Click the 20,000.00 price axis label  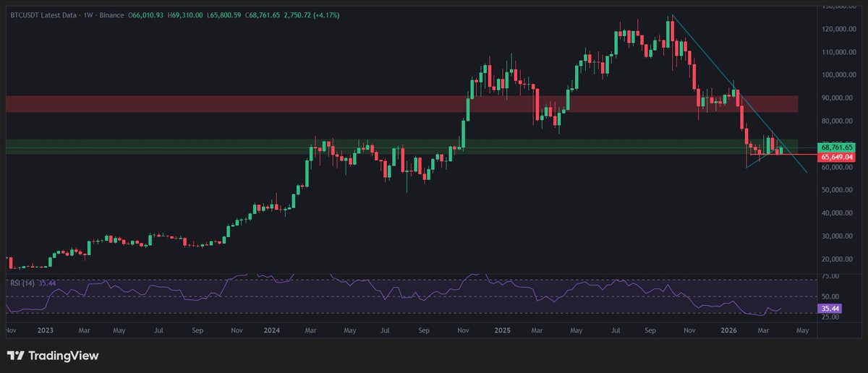(x=839, y=260)
